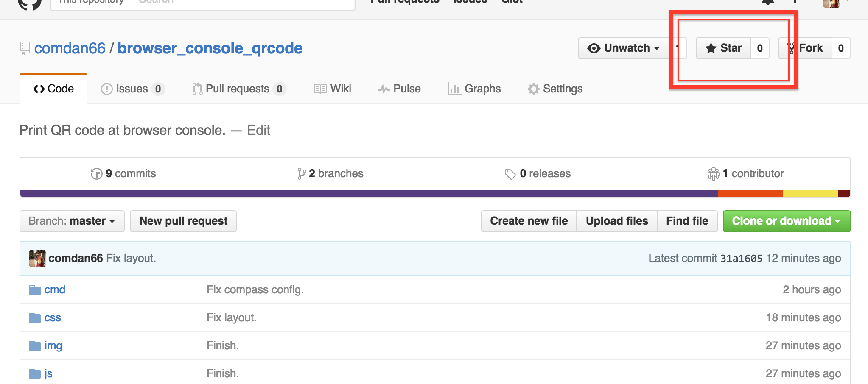868x384 pixels.
Task: Open the latest 'Fix layout.' commit message
Action: pos(131,258)
